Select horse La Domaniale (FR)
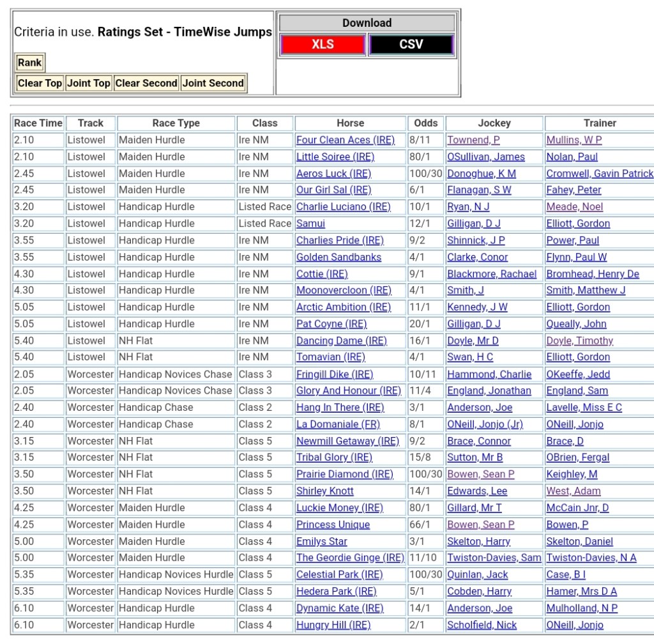This screenshot has height=644, width=654. (338, 424)
